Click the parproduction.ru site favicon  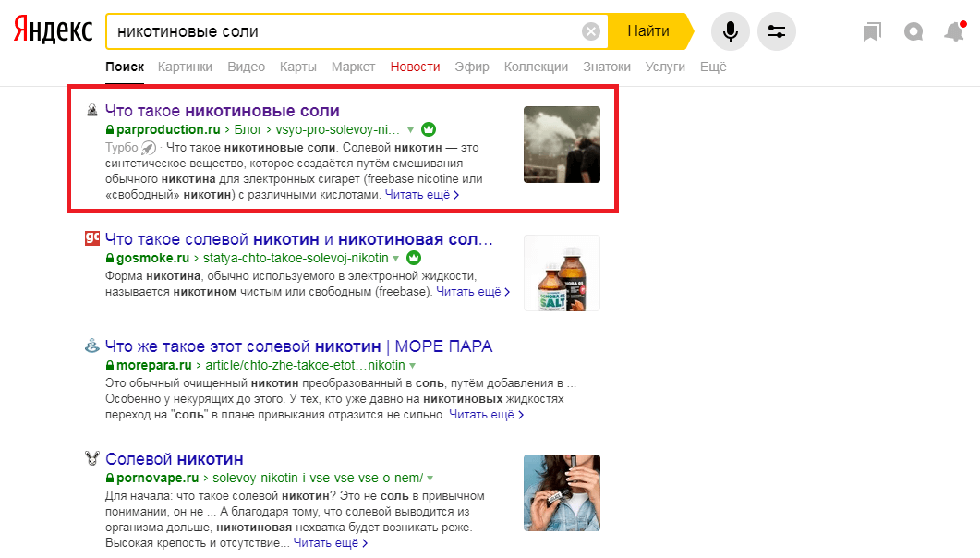(x=91, y=111)
